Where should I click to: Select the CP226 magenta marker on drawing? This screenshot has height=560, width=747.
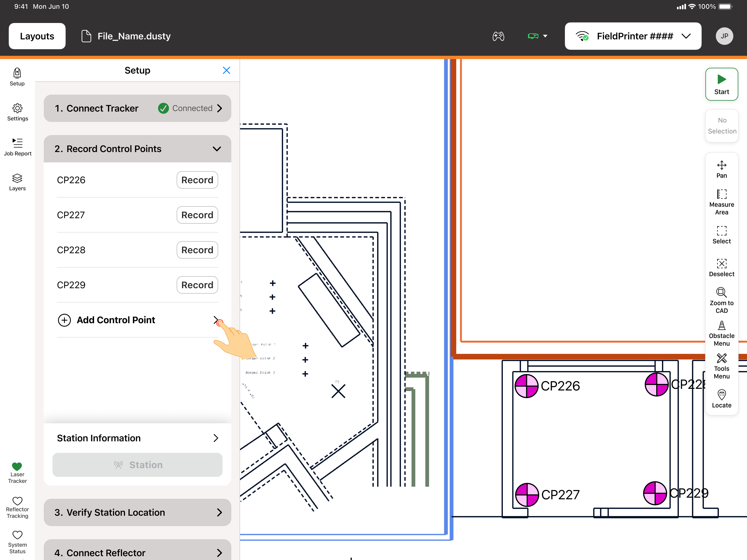(526, 386)
